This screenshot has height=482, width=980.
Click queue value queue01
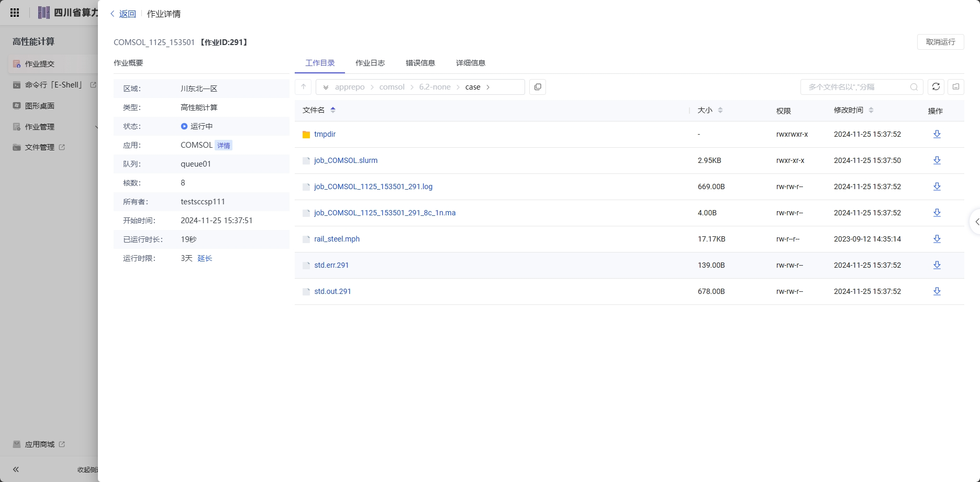(x=196, y=164)
